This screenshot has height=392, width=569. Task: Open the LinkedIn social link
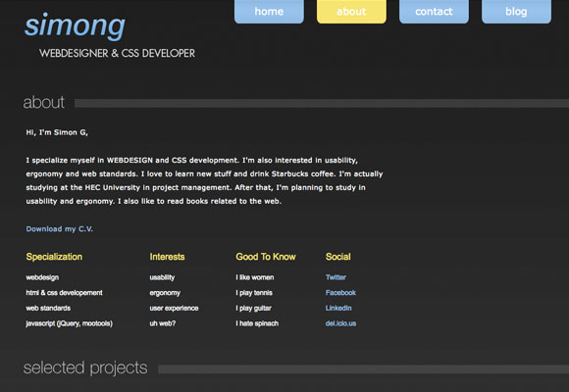point(338,308)
